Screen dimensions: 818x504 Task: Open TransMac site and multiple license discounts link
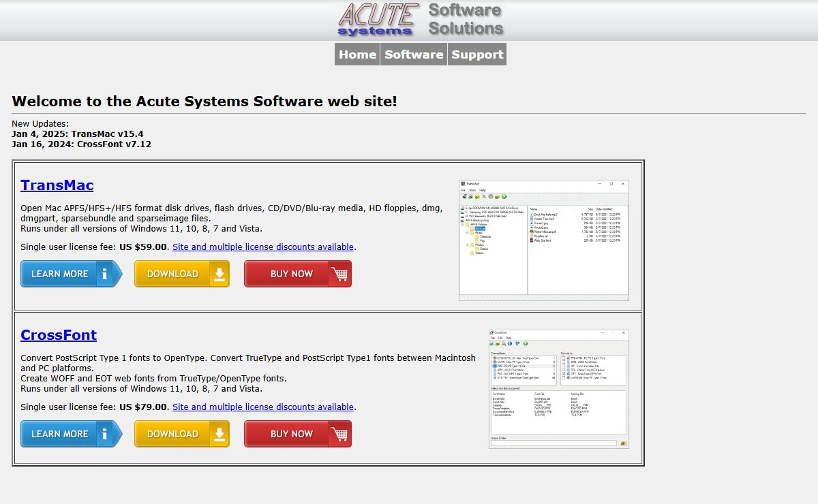263,247
